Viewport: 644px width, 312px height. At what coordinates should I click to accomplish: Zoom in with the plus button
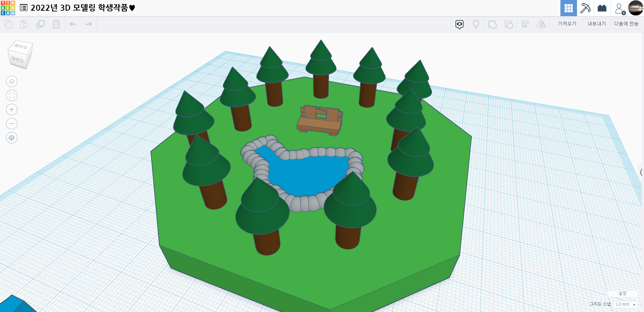pyautogui.click(x=12, y=109)
